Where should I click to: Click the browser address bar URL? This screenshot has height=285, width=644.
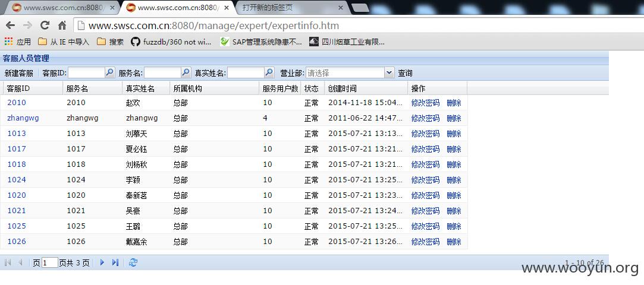pos(213,26)
